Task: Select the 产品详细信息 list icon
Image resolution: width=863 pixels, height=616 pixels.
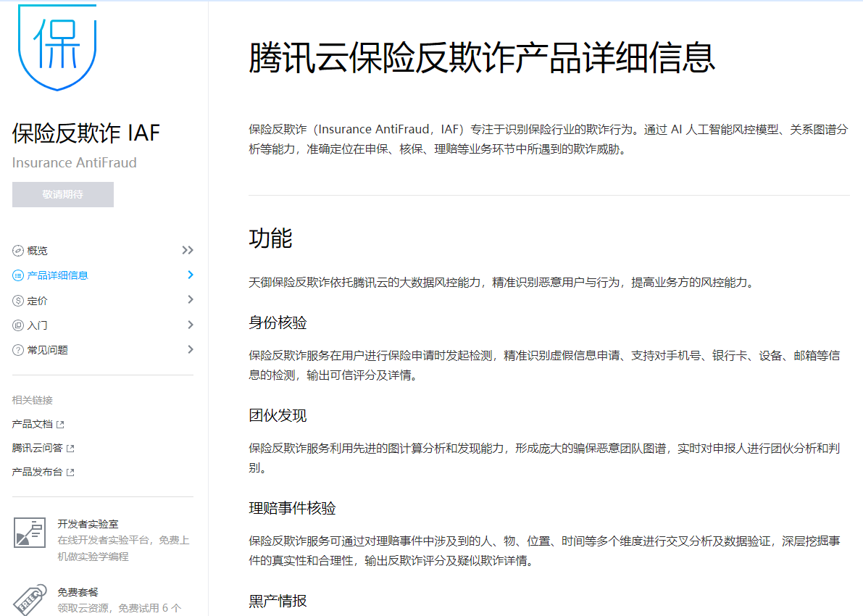Action: 17,275
